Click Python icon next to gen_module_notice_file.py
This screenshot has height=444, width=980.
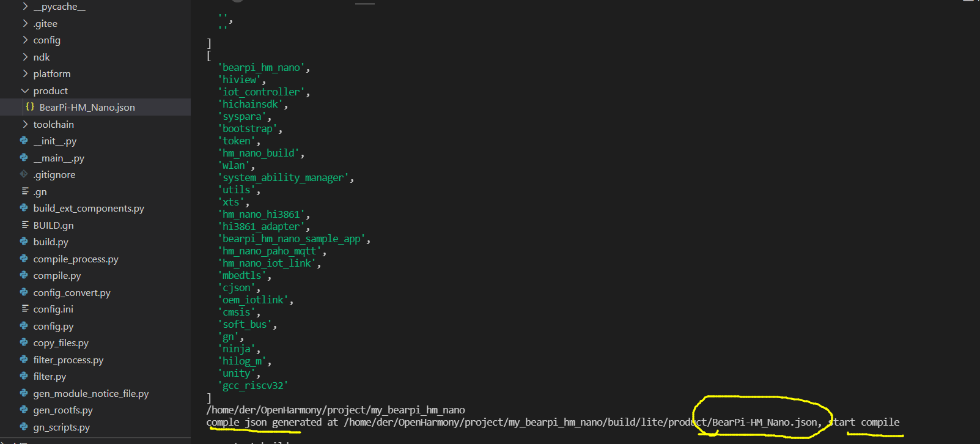pos(24,393)
